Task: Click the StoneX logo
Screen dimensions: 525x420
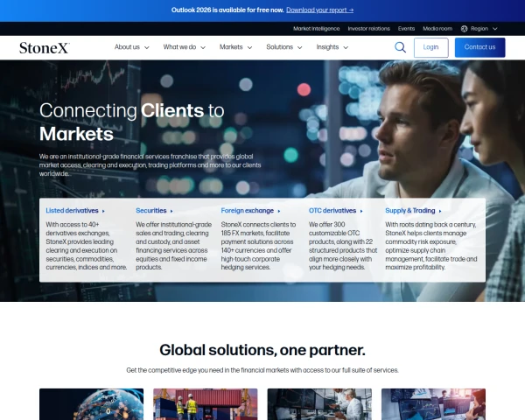Action: tap(45, 47)
